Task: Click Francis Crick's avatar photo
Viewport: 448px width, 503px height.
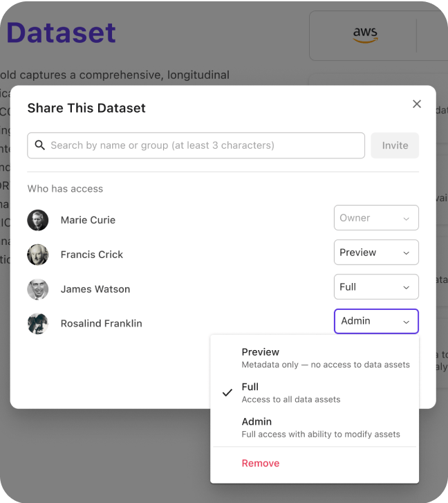Action: [x=38, y=255]
